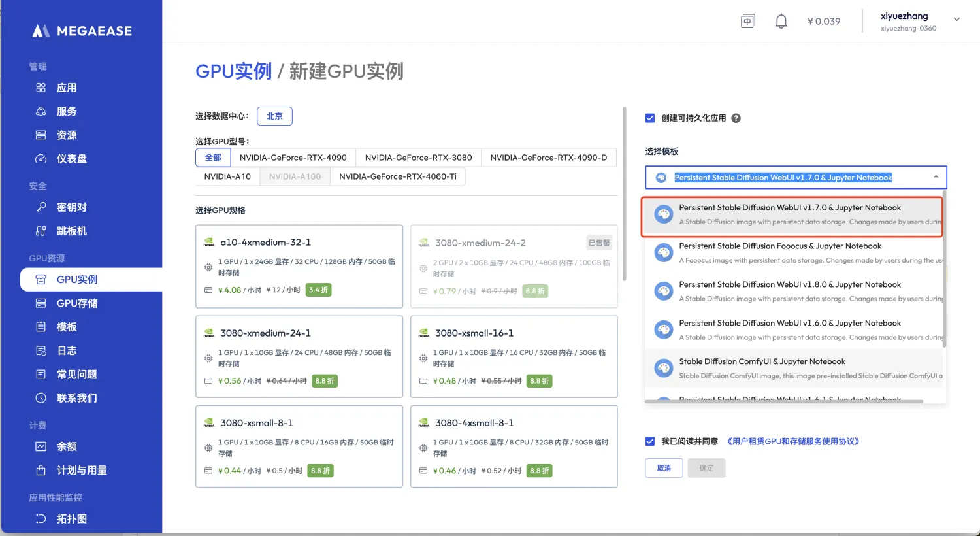Click the 服务 sidebar icon
This screenshot has height=536, width=980.
tap(41, 111)
